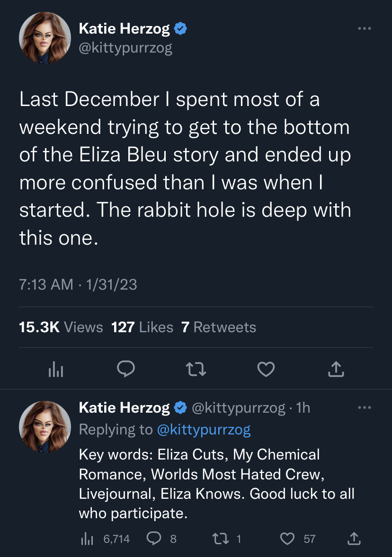
Task: View analytics on reply showing 6,714 views
Action: [106, 539]
